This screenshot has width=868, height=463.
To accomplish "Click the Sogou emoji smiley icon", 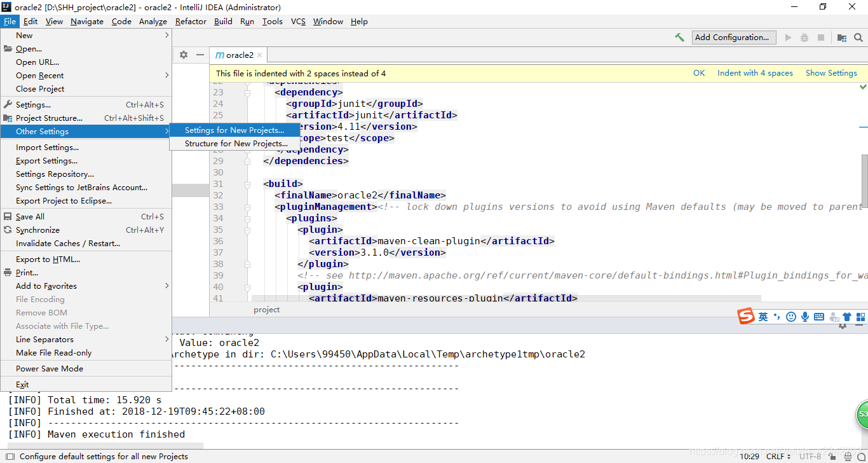I will click(x=791, y=317).
